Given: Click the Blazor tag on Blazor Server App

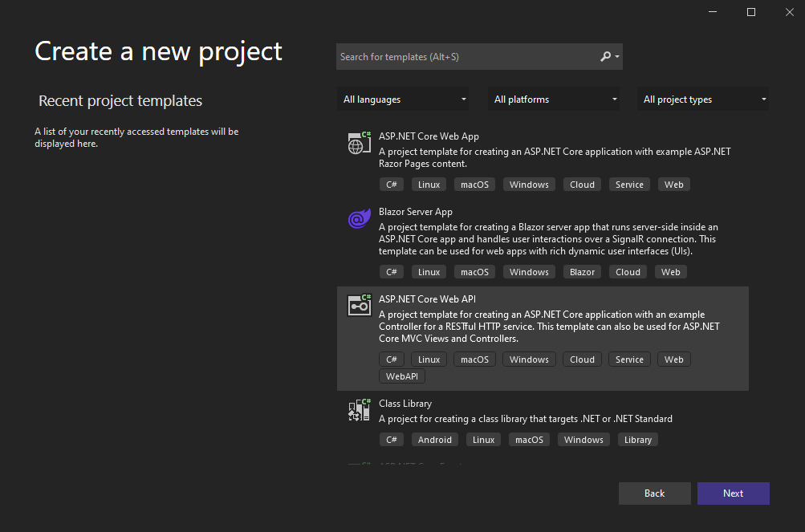Looking at the screenshot, I should coord(582,272).
